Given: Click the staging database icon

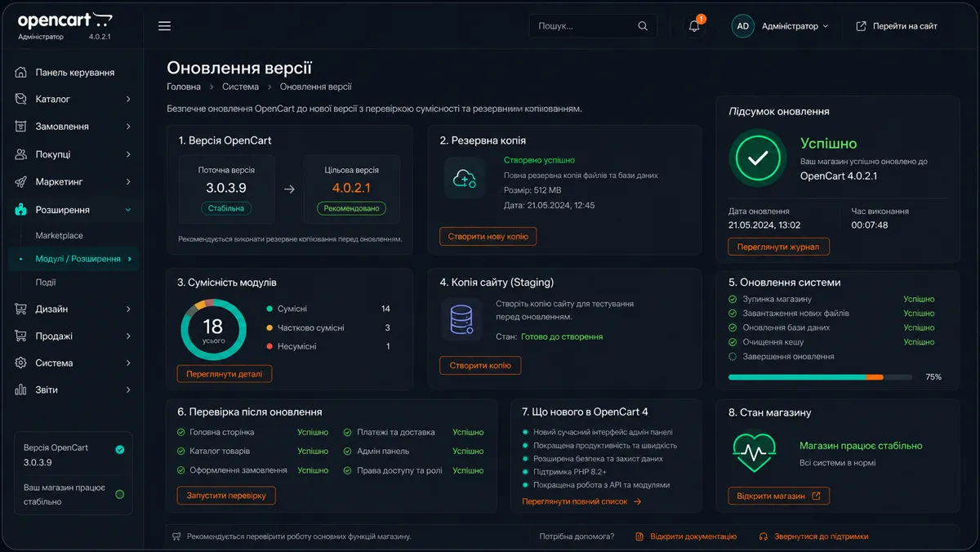Looking at the screenshot, I should [x=462, y=319].
